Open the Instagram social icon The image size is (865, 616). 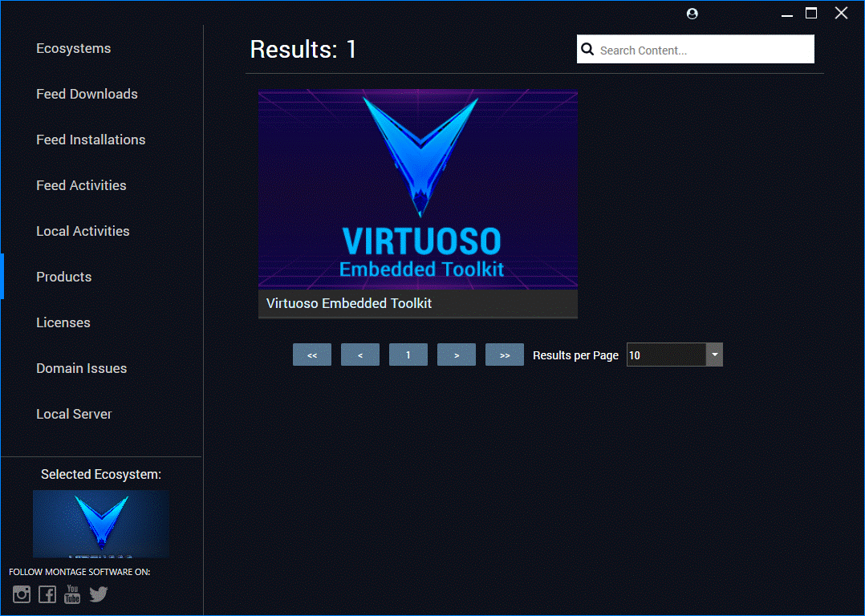click(x=21, y=594)
